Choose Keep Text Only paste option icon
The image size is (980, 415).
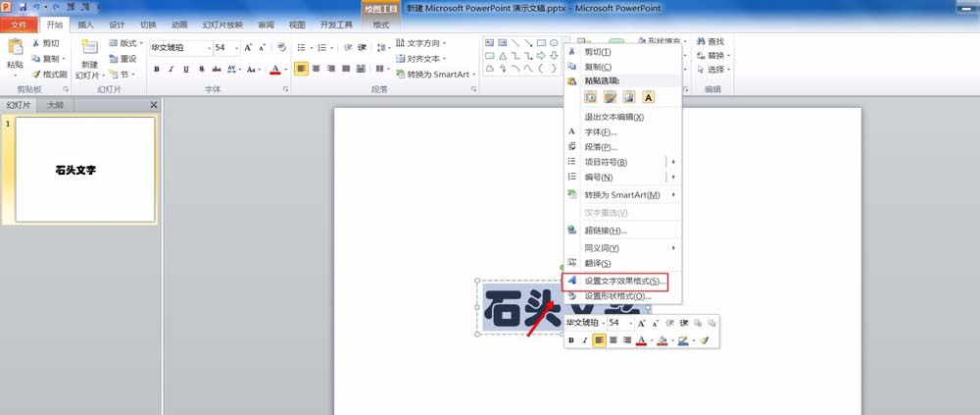pos(648,97)
